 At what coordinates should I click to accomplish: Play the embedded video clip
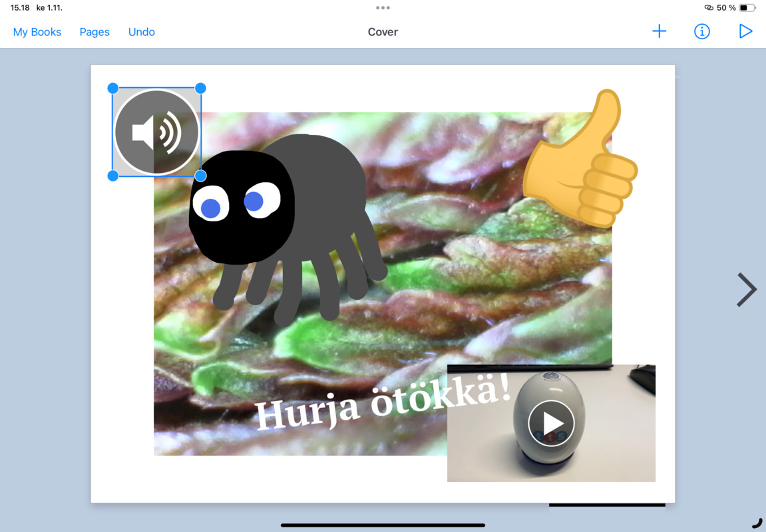coord(551,423)
